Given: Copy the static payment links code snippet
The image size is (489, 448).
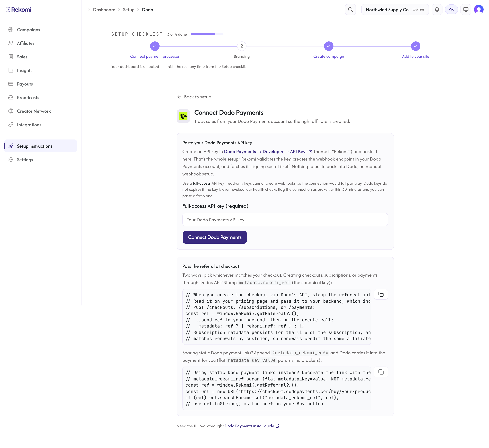Looking at the screenshot, I should (381, 372).
